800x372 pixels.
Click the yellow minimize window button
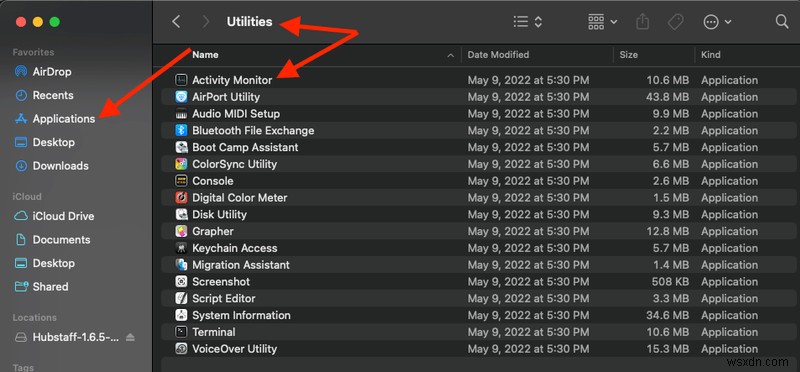coord(38,22)
